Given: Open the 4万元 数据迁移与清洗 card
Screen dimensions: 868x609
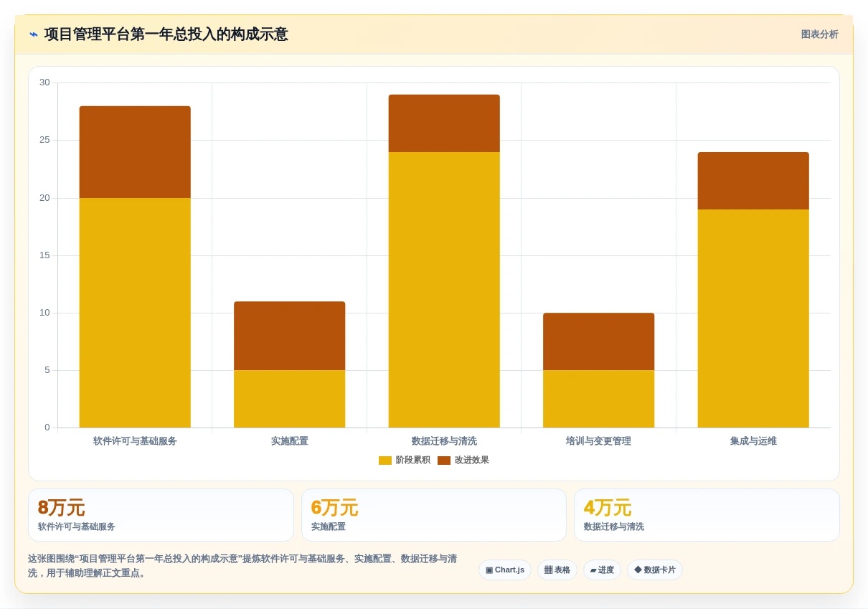Looking at the screenshot, I should [x=707, y=515].
